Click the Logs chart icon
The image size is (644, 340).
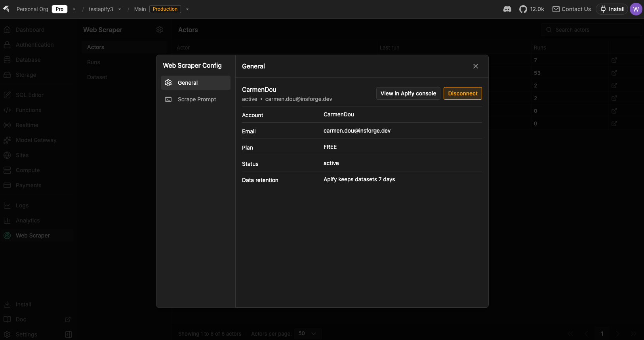pyautogui.click(x=7, y=205)
